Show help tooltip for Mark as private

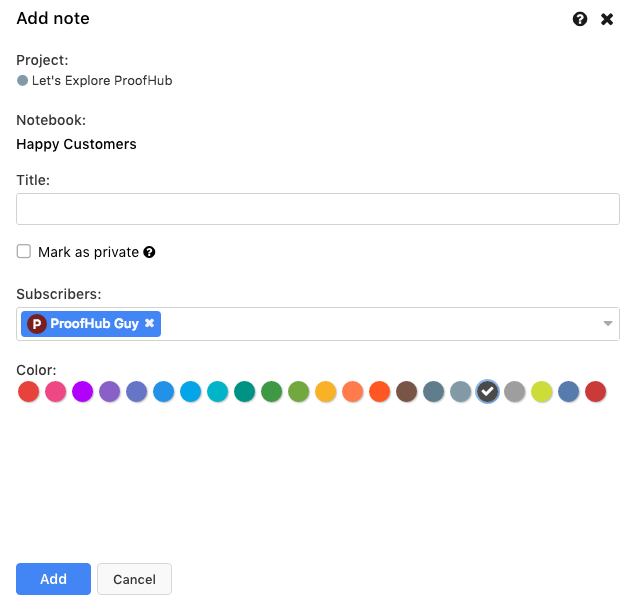point(149,252)
